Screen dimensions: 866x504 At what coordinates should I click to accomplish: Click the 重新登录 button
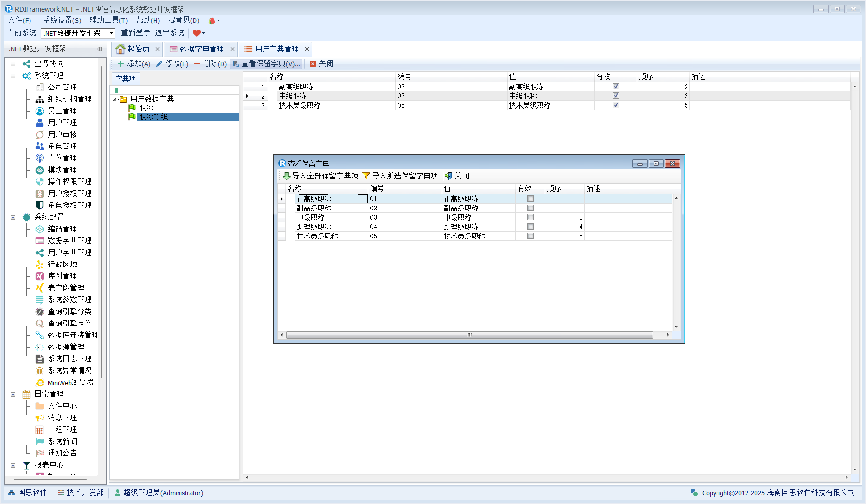(136, 33)
